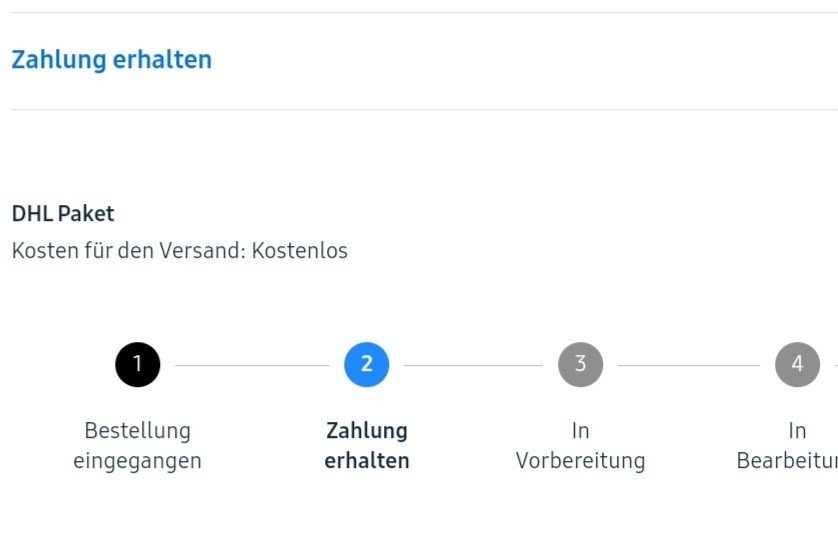Click the word "Vorbereitung" under step 3
Viewport: 838px width, 533px height.
point(580,462)
